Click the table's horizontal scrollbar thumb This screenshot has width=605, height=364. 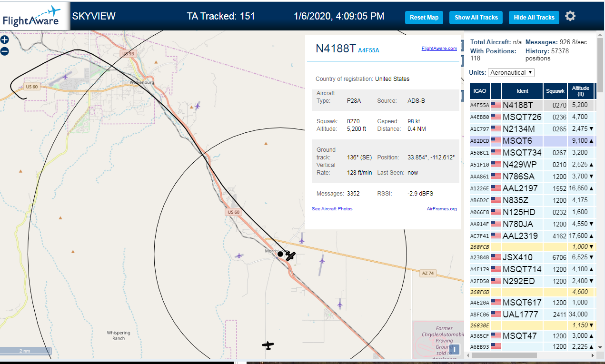[x=505, y=355]
